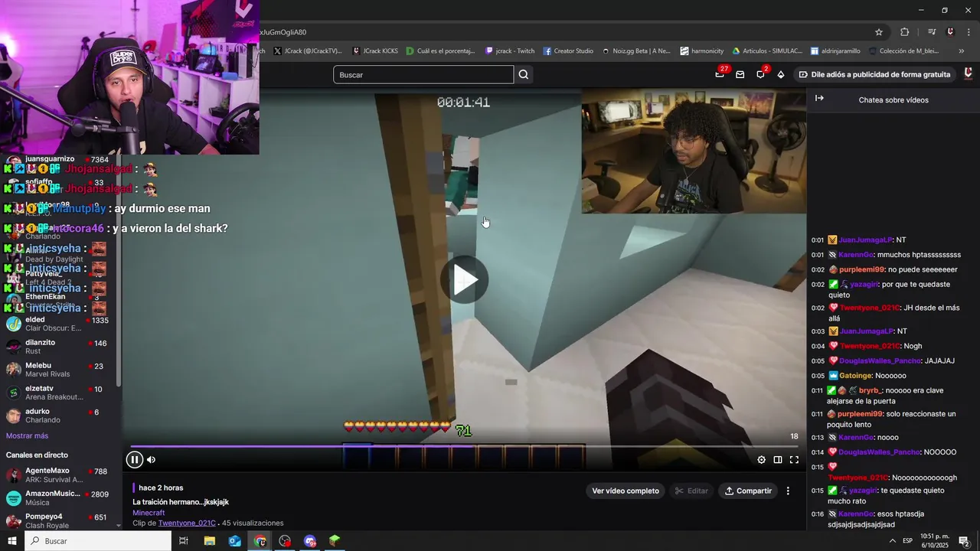Click Gatoinge username in chat replay
The height and width of the screenshot is (551, 980).
coord(856,376)
